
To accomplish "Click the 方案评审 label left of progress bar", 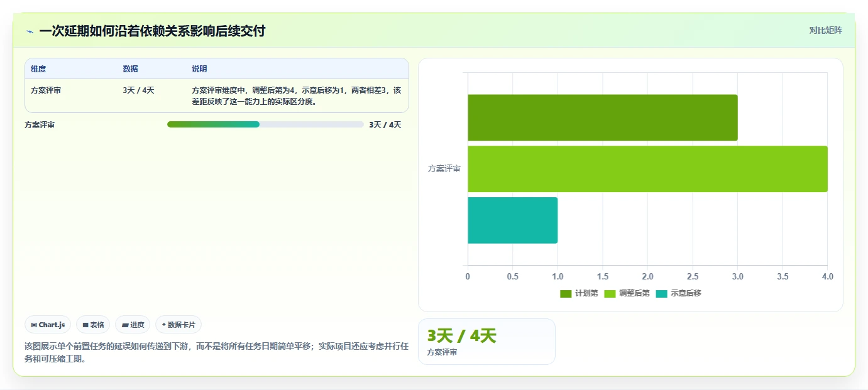I will click(40, 125).
